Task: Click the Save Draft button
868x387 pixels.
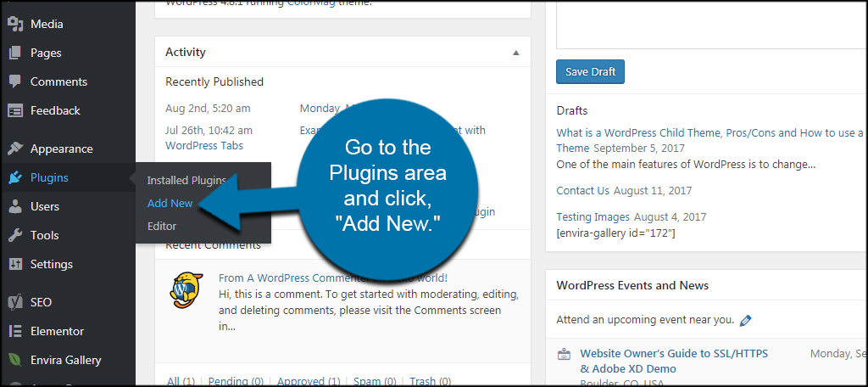Action: tap(590, 72)
